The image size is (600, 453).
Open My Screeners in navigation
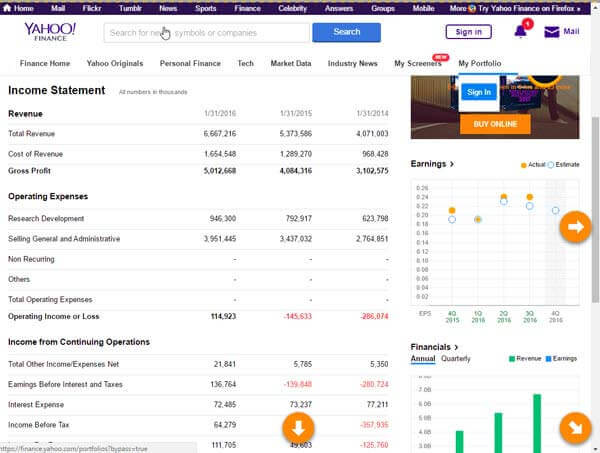[418, 64]
